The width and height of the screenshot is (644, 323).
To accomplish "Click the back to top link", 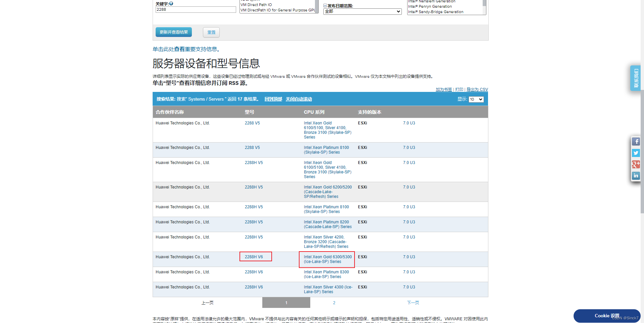I will click(x=273, y=99).
